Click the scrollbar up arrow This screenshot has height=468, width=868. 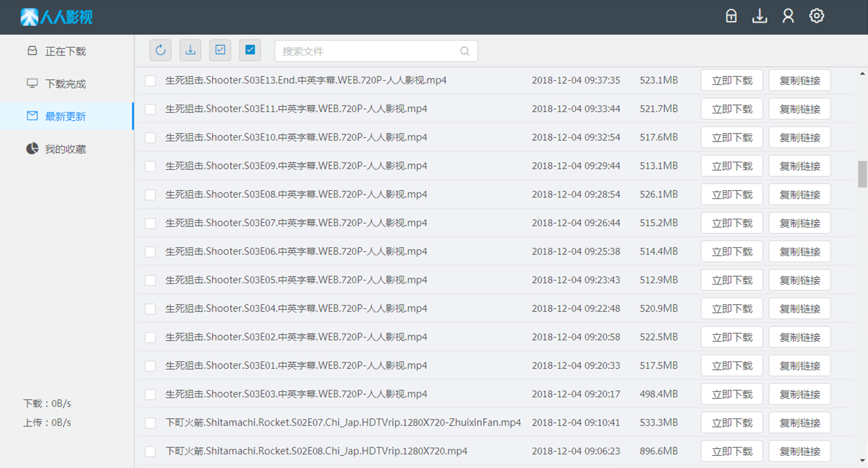click(863, 73)
